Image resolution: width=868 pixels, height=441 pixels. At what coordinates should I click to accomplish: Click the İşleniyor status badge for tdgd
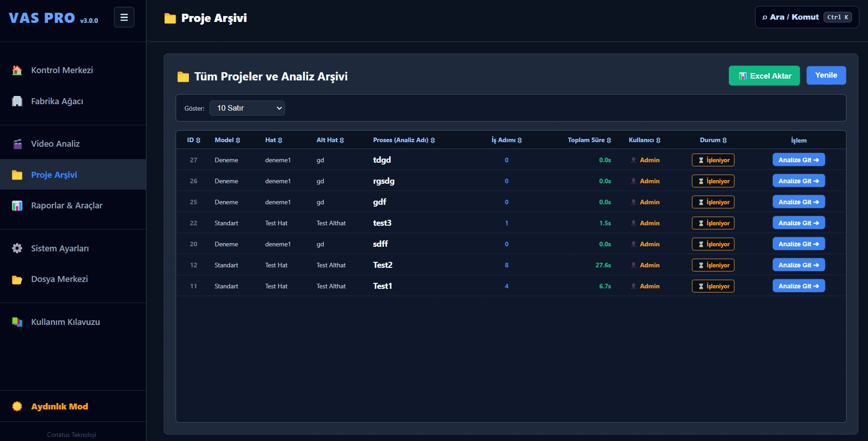pyautogui.click(x=713, y=160)
